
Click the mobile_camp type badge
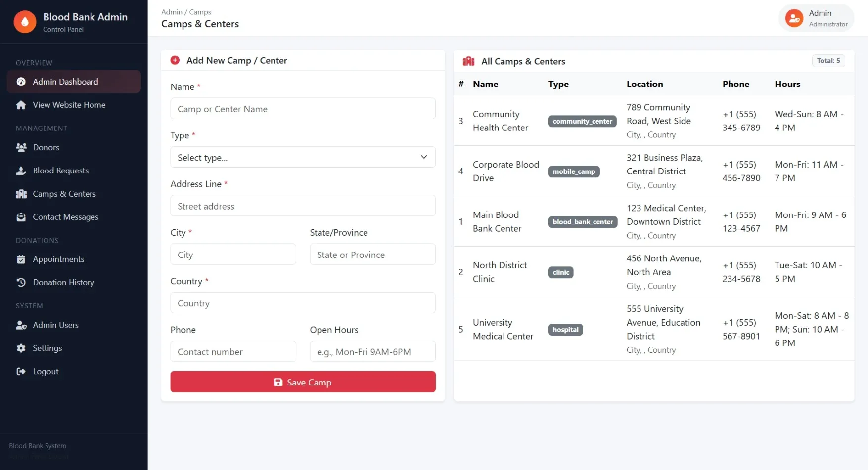tap(574, 171)
